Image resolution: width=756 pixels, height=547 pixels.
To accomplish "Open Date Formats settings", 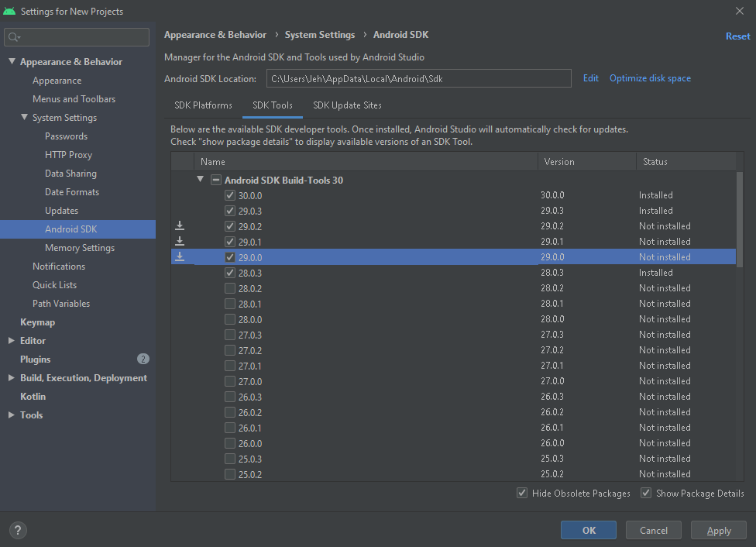I will [x=72, y=192].
